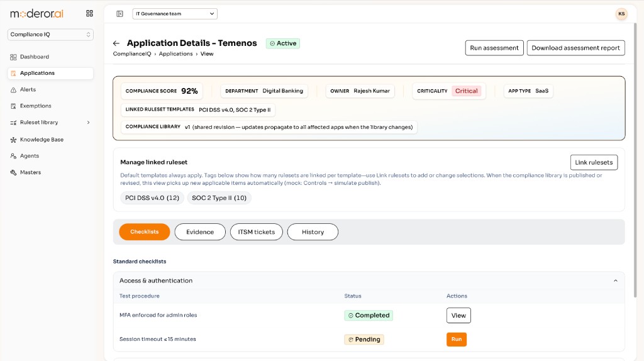This screenshot has height=361, width=644.
Task: Open the app grid icon beside the logo
Action: click(x=89, y=14)
